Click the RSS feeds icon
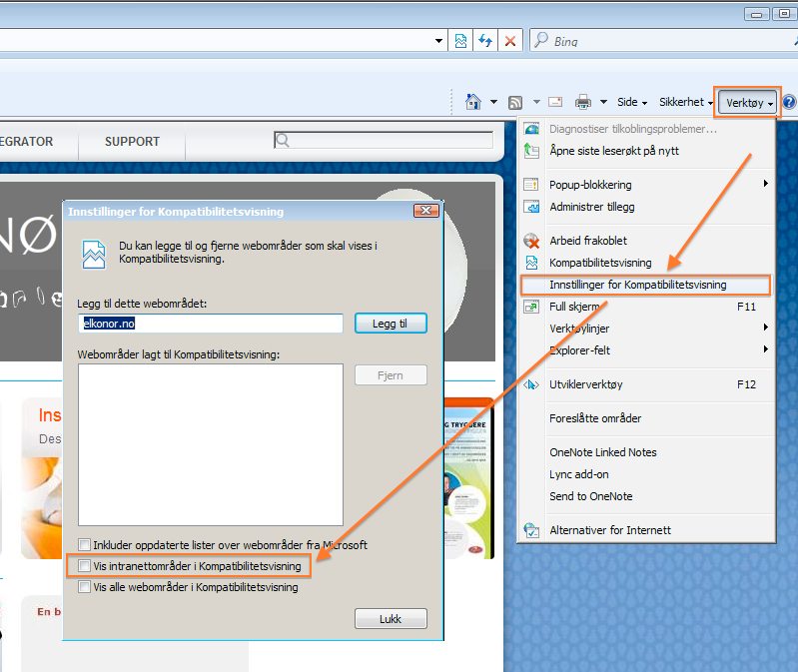Screen dimensions: 798x672 515,103
